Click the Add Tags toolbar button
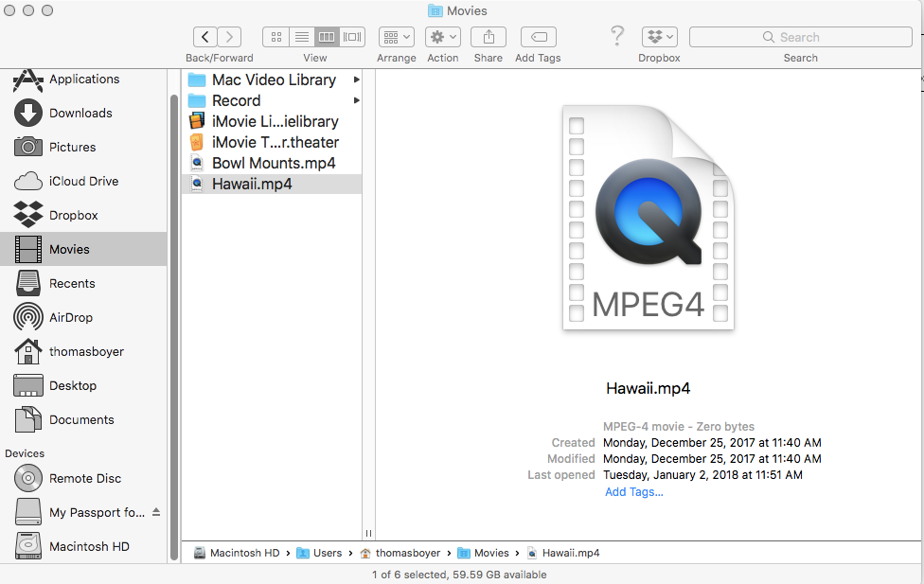This screenshot has width=924, height=584. pyautogui.click(x=539, y=37)
